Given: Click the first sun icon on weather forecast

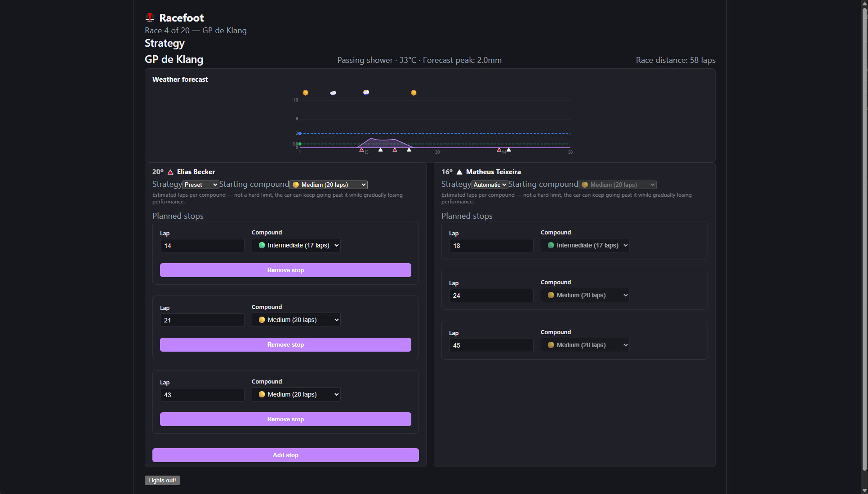Looking at the screenshot, I should [306, 93].
